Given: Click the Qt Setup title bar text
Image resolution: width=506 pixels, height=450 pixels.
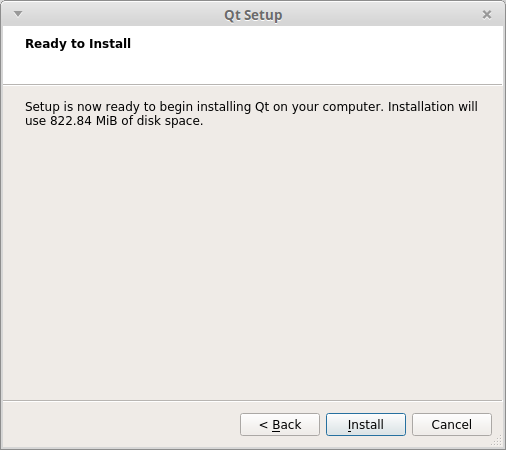Looking at the screenshot, I should (253, 15).
